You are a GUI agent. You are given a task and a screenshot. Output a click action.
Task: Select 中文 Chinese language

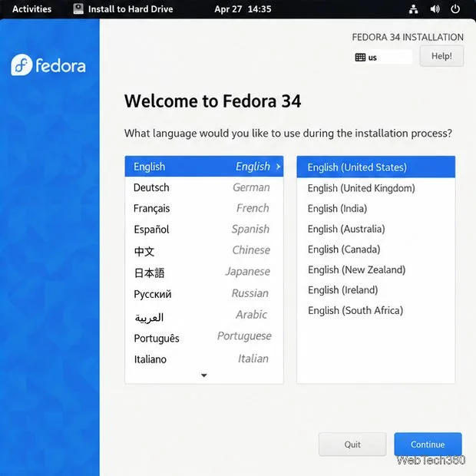tap(204, 250)
